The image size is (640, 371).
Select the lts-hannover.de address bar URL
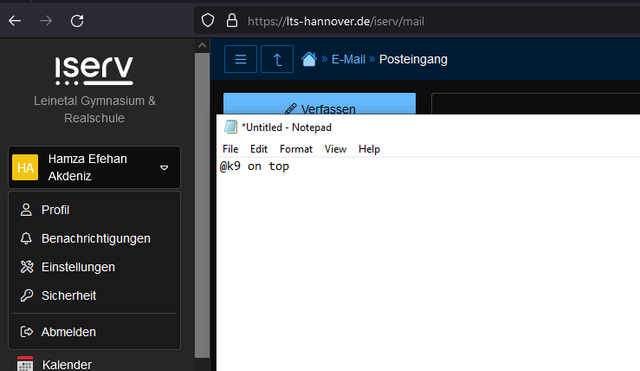tap(336, 21)
